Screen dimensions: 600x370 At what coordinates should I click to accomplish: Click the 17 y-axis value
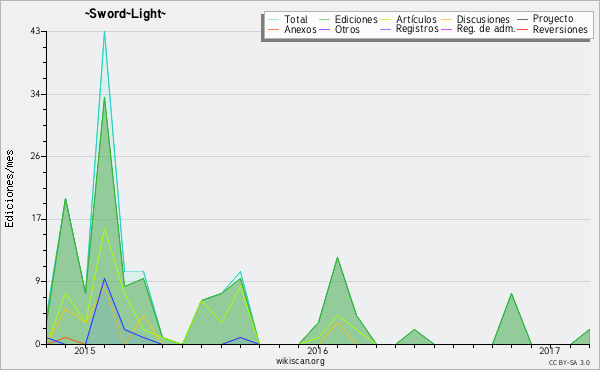(x=36, y=219)
